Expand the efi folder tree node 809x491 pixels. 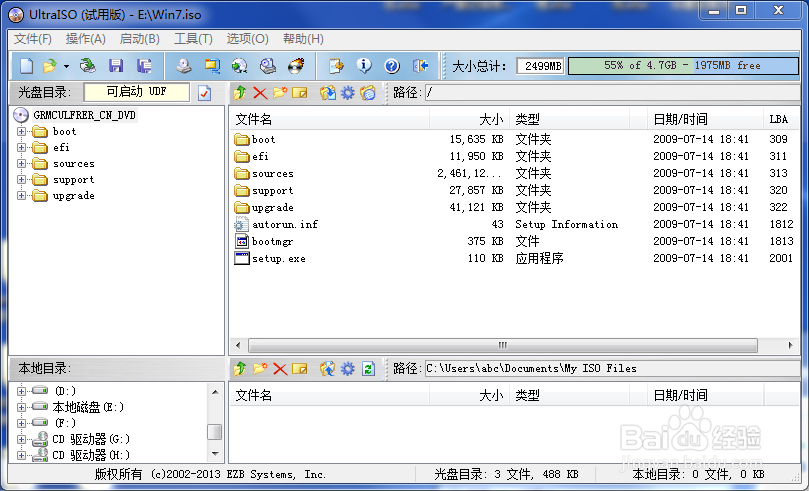pos(21,148)
